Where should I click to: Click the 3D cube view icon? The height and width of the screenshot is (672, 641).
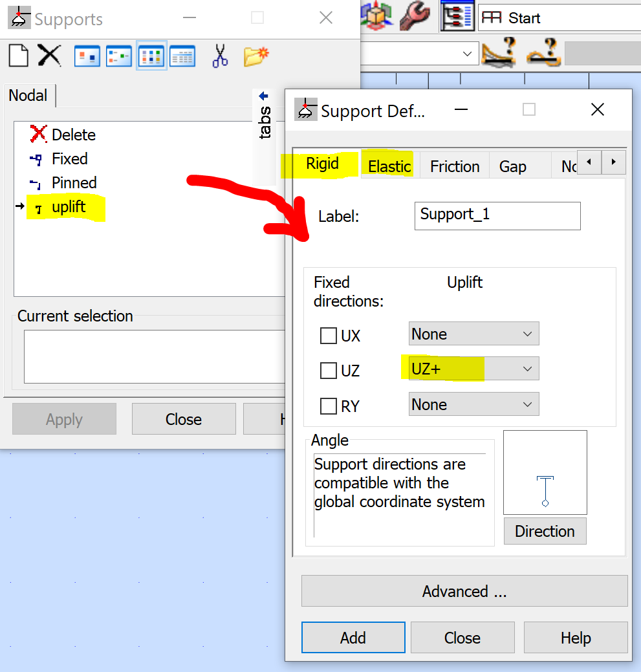376,16
